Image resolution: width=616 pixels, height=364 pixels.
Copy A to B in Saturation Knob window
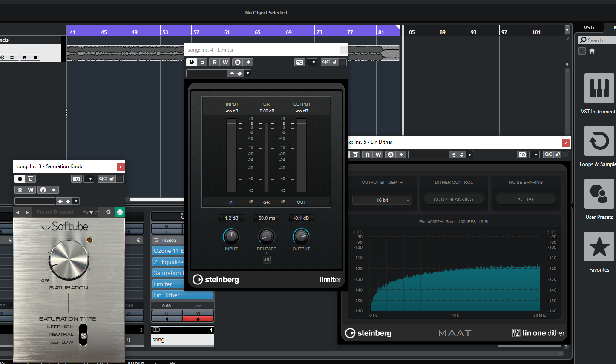tap(54, 190)
